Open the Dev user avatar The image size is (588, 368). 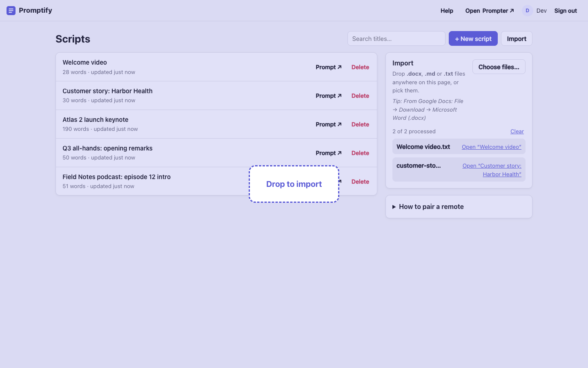pos(527,11)
